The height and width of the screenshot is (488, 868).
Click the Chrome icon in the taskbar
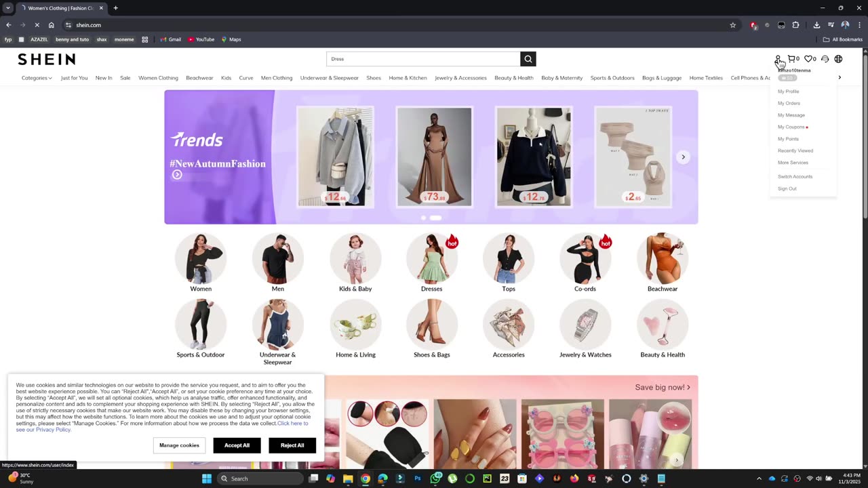(x=366, y=479)
